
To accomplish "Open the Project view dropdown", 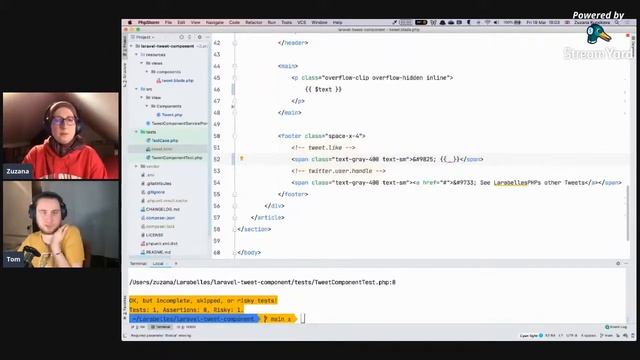I will tap(143, 37).
